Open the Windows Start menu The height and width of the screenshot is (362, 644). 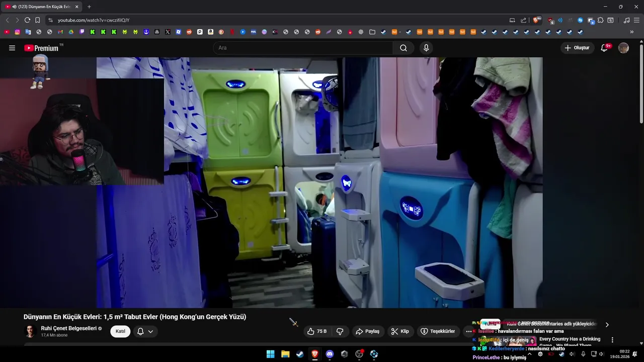[270, 354]
